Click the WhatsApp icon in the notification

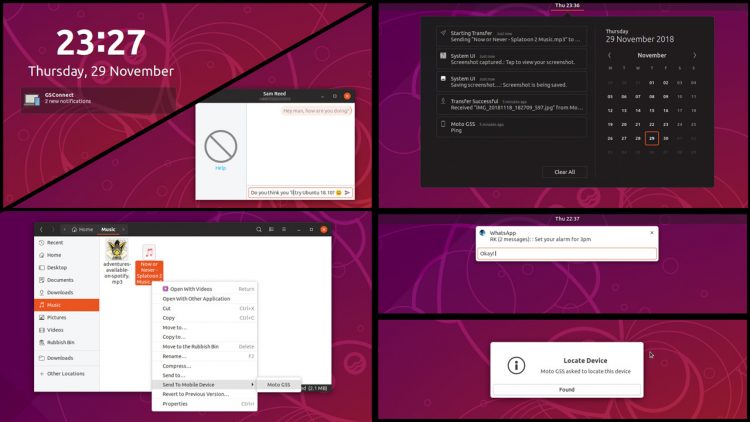click(x=482, y=233)
